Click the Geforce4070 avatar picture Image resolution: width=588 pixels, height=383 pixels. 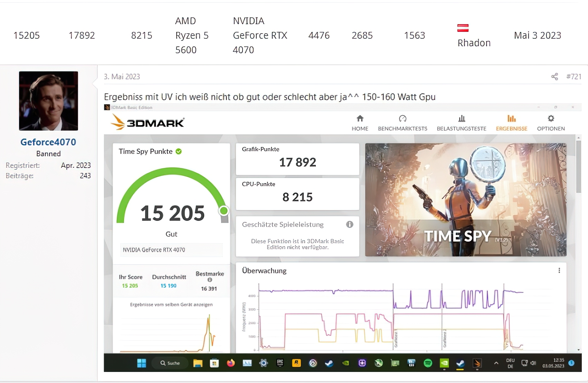pyautogui.click(x=48, y=101)
